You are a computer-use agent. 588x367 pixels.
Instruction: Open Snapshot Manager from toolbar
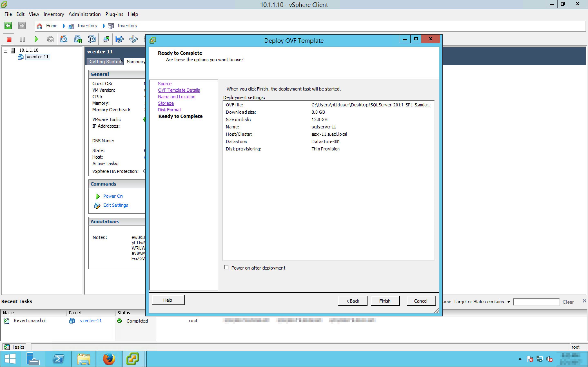[92, 39]
